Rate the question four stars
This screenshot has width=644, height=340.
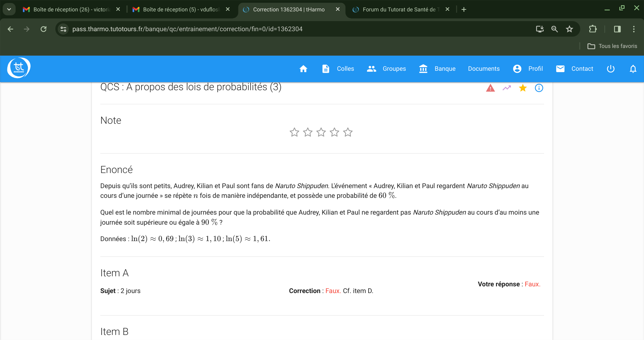point(334,132)
